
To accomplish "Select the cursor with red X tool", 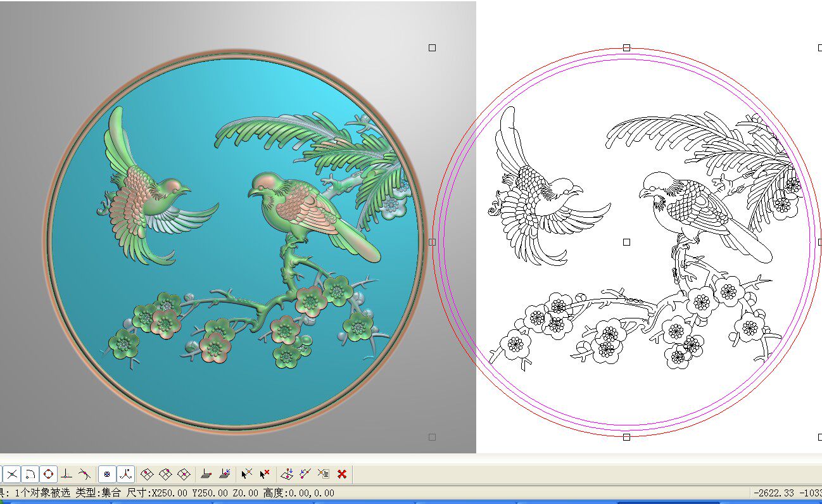I will click(x=265, y=474).
